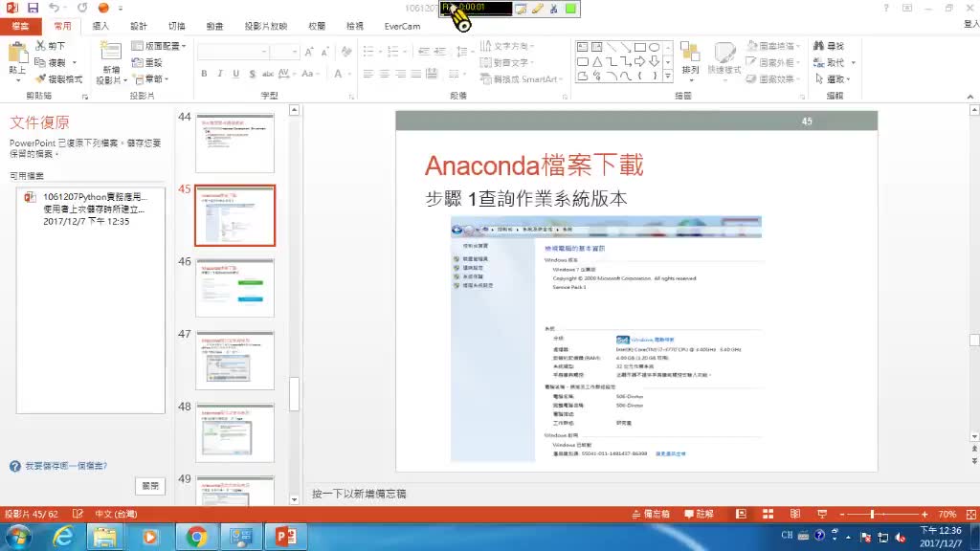The width and height of the screenshot is (980, 551).
Task: Open the font name combo box
Action: 234,52
